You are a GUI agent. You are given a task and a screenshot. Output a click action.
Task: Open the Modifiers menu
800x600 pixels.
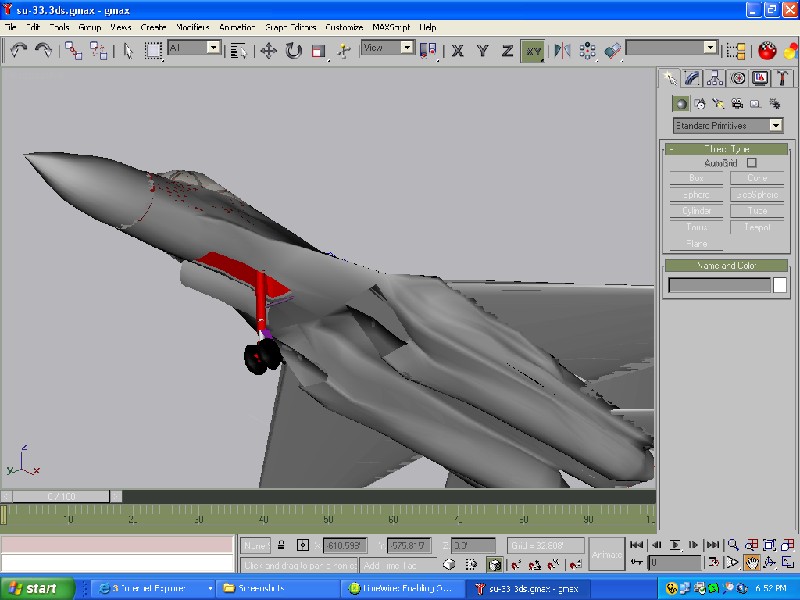(193, 28)
